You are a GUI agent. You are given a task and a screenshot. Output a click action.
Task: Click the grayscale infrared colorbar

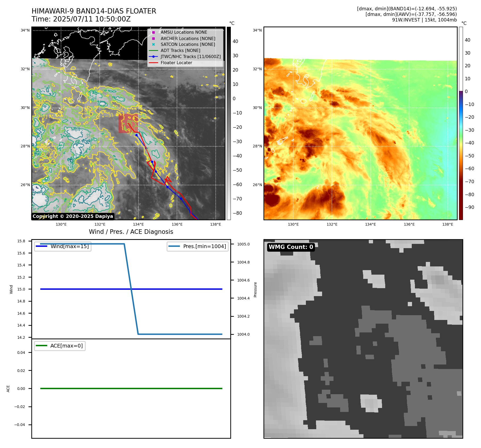(x=229, y=123)
